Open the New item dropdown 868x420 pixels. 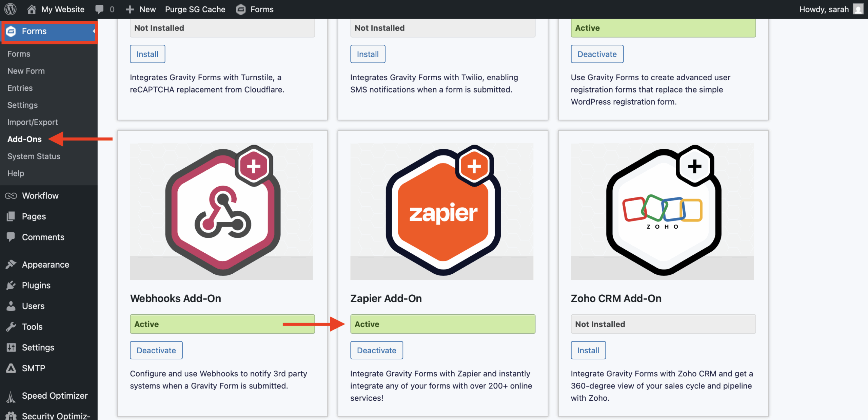click(x=140, y=9)
